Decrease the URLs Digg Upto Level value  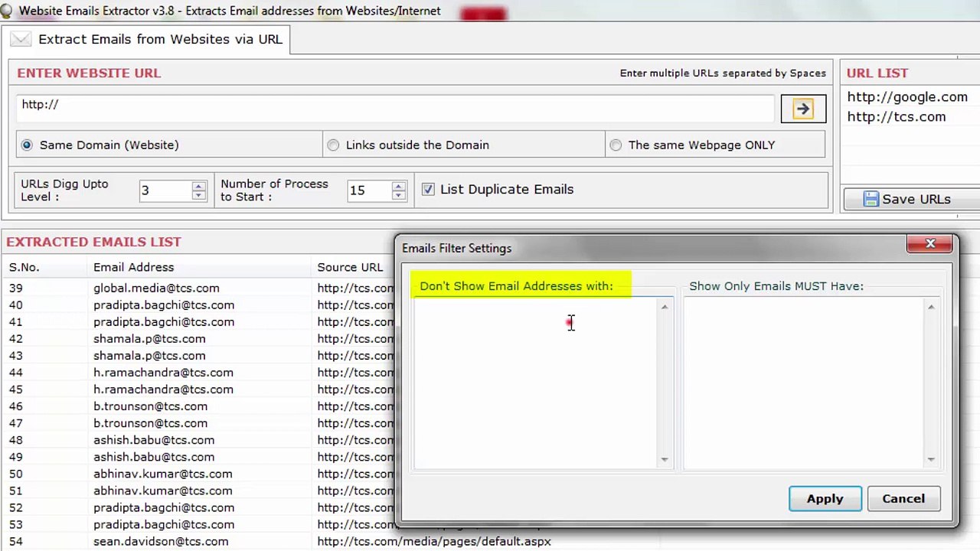(x=199, y=195)
